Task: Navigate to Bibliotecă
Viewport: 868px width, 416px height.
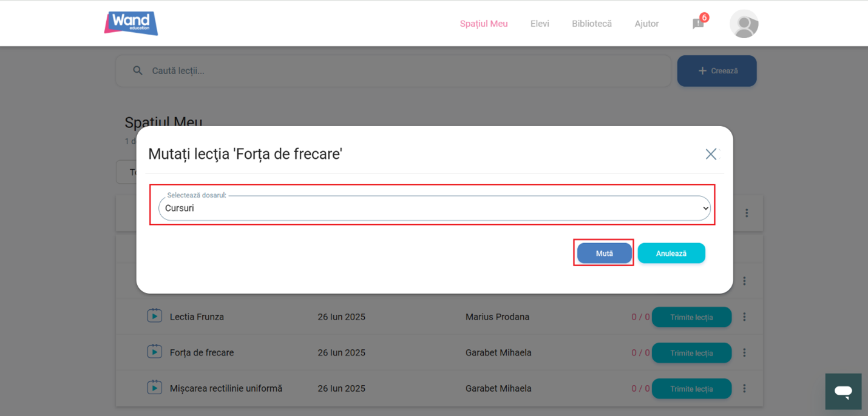Action: tap(591, 24)
